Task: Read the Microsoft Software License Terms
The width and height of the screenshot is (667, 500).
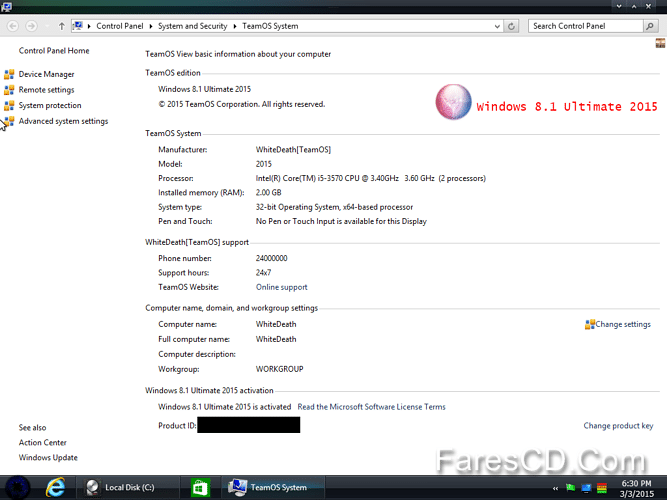Action: [371, 407]
